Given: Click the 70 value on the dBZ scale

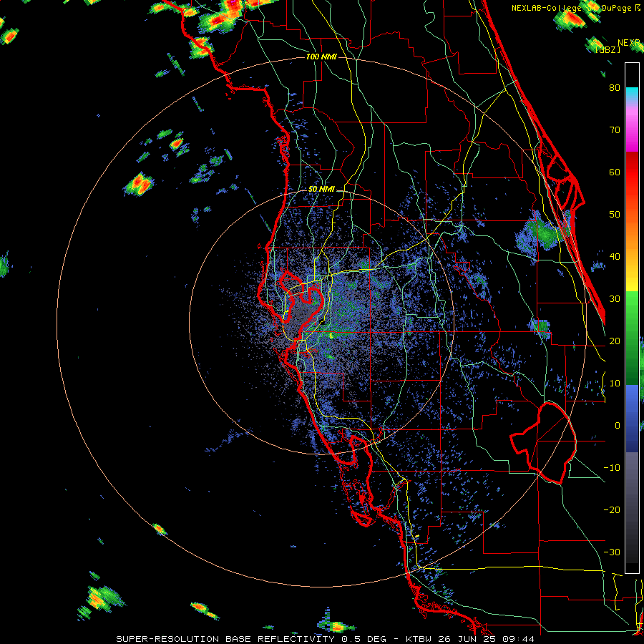Looking at the screenshot, I should [x=615, y=130].
